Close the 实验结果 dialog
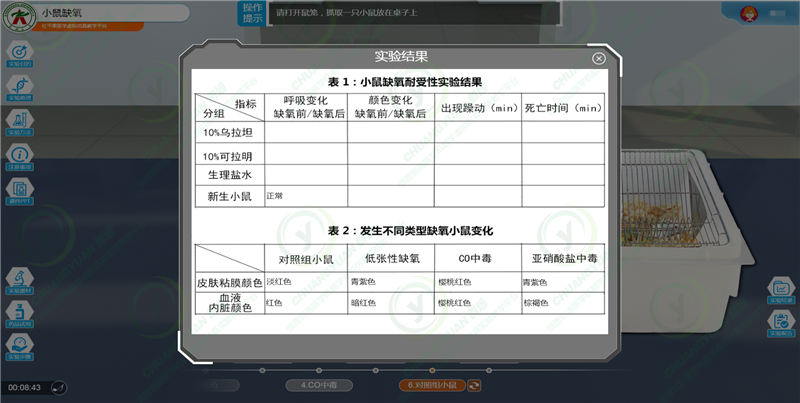 599,58
